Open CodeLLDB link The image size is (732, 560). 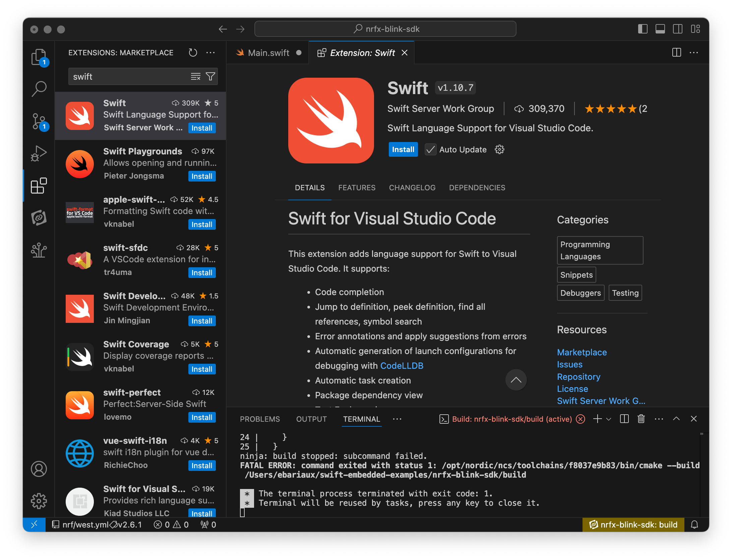402,366
